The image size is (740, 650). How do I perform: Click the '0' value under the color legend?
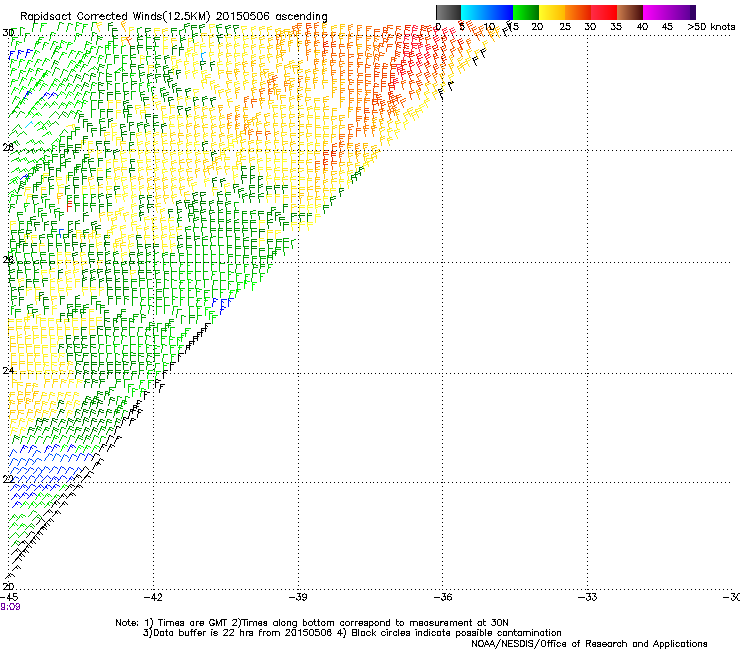click(x=438, y=27)
